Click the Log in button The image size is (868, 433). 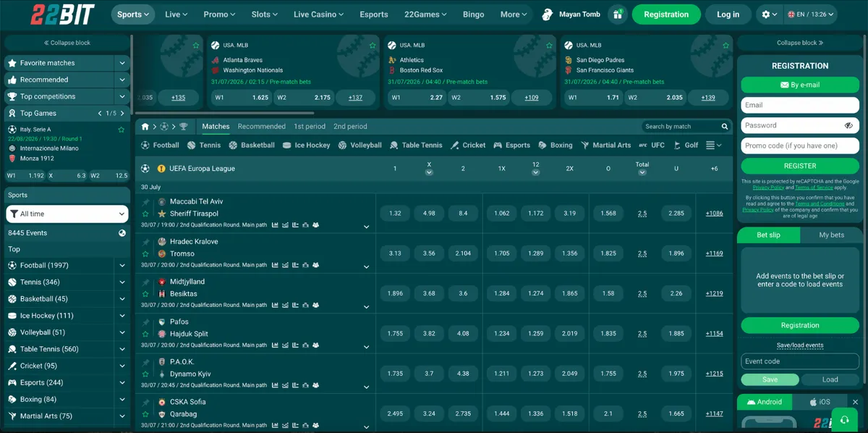click(728, 14)
